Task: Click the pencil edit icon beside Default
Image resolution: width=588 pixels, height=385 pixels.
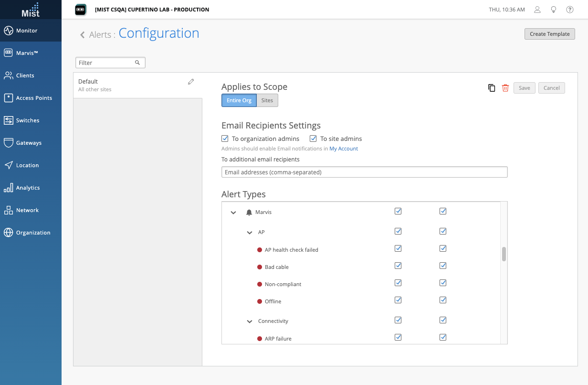Action: pyautogui.click(x=191, y=82)
